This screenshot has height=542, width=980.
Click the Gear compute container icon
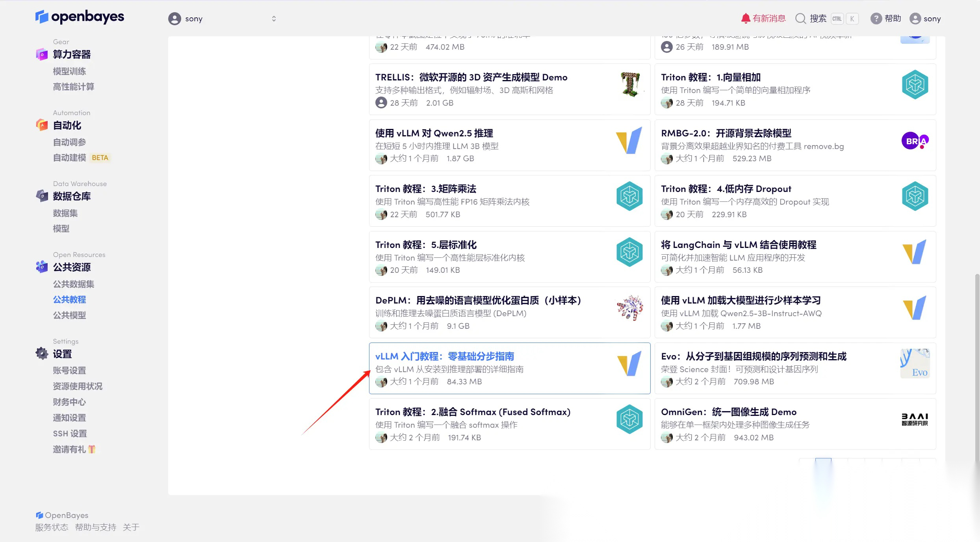click(42, 54)
